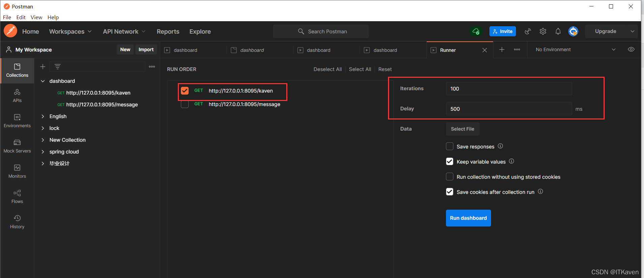Open the History sidebar panel
Viewport: 644px width, 278px height.
17,222
